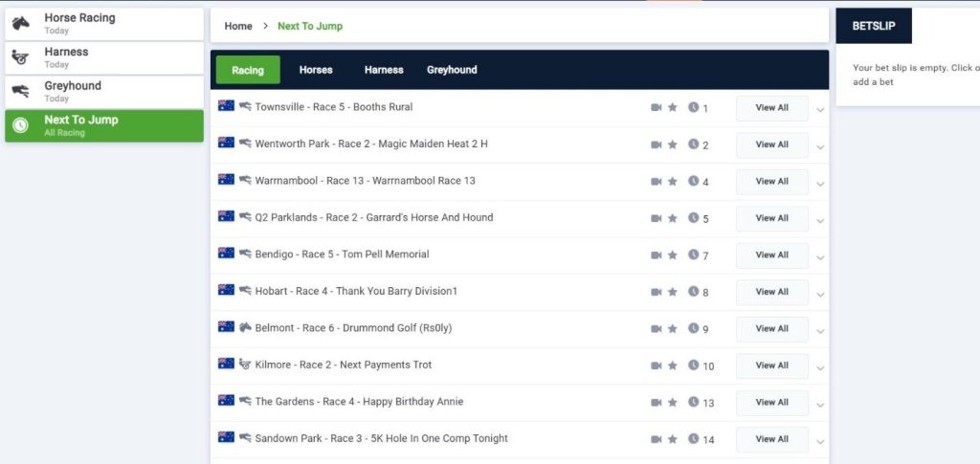The height and width of the screenshot is (464, 980).
Task: Open Horse Racing Today in sidebar
Action: 104,24
